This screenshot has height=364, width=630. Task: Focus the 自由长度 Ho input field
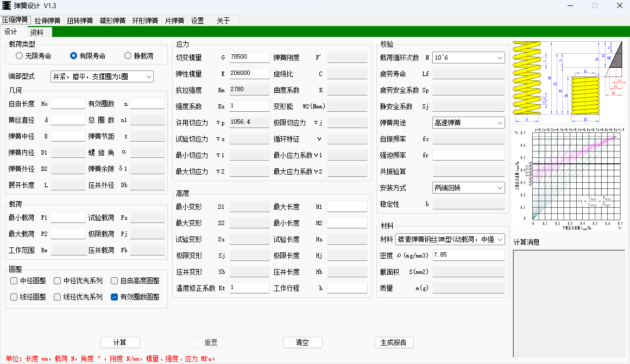tap(68, 104)
